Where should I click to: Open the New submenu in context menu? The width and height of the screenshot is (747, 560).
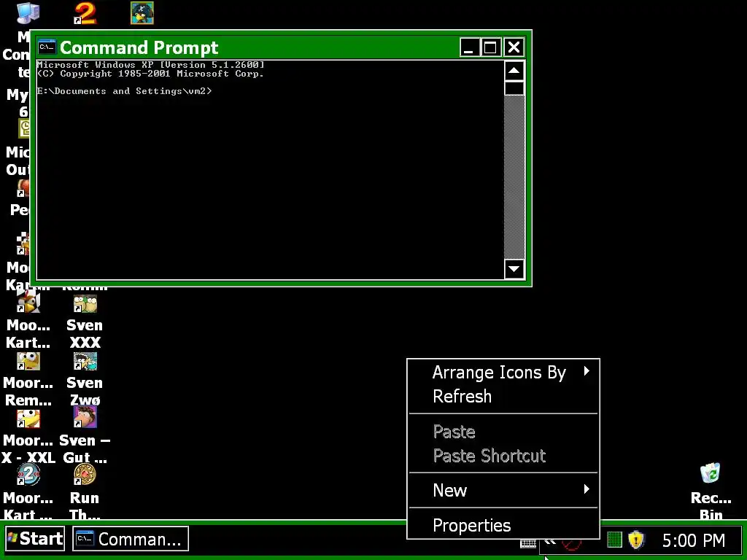click(x=503, y=490)
